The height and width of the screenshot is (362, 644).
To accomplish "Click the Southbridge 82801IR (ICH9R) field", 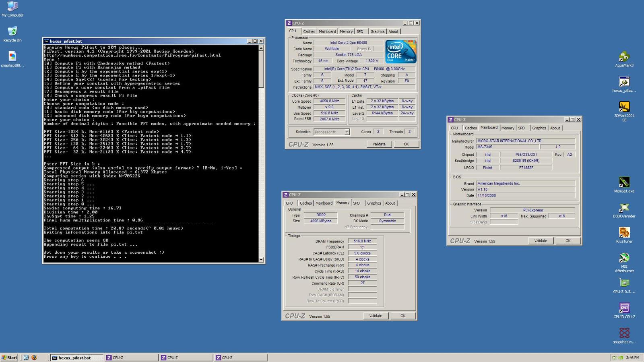I will 526,161.
